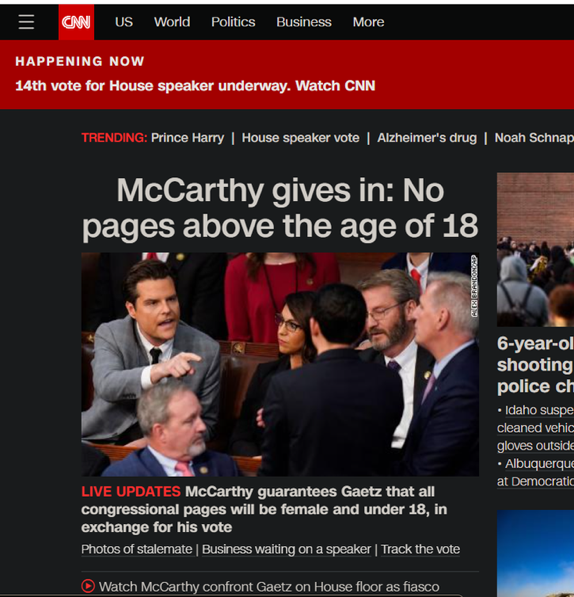Open trending topic Noah Schnapp
574x597 pixels.
pos(534,137)
